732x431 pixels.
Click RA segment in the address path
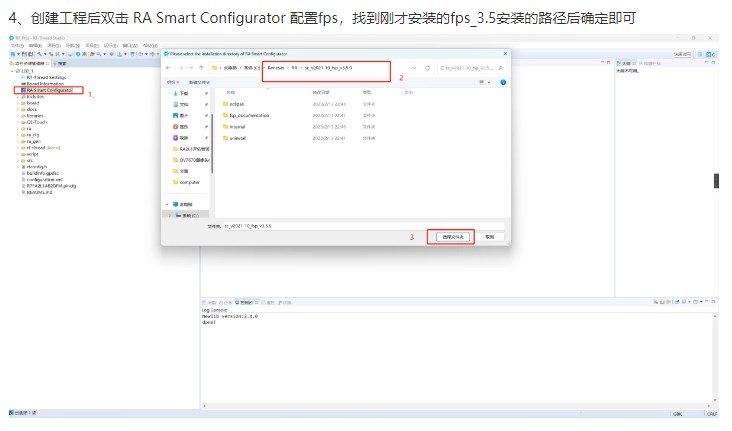point(295,68)
